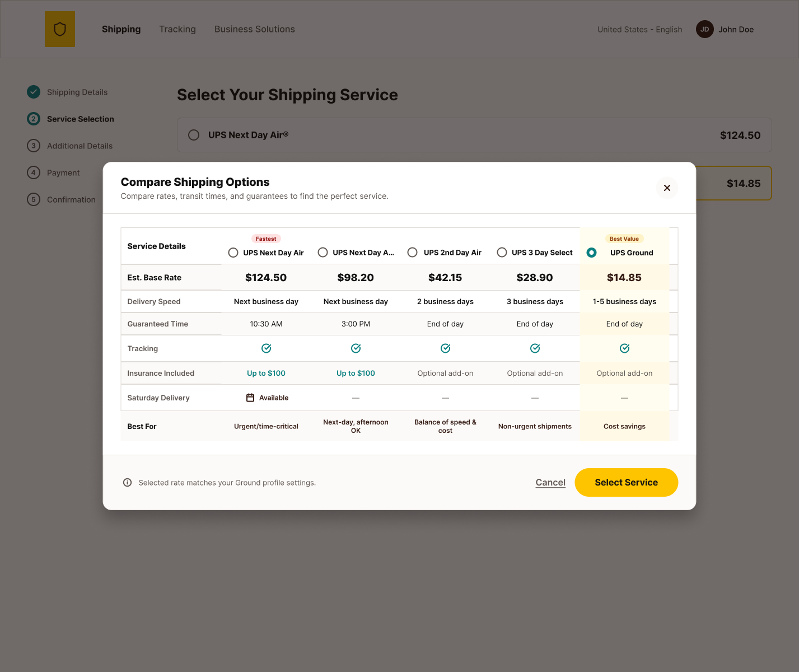Select the truncated UPS Next Day A... radio button
Image resolution: width=799 pixels, height=672 pixels.
323,253
